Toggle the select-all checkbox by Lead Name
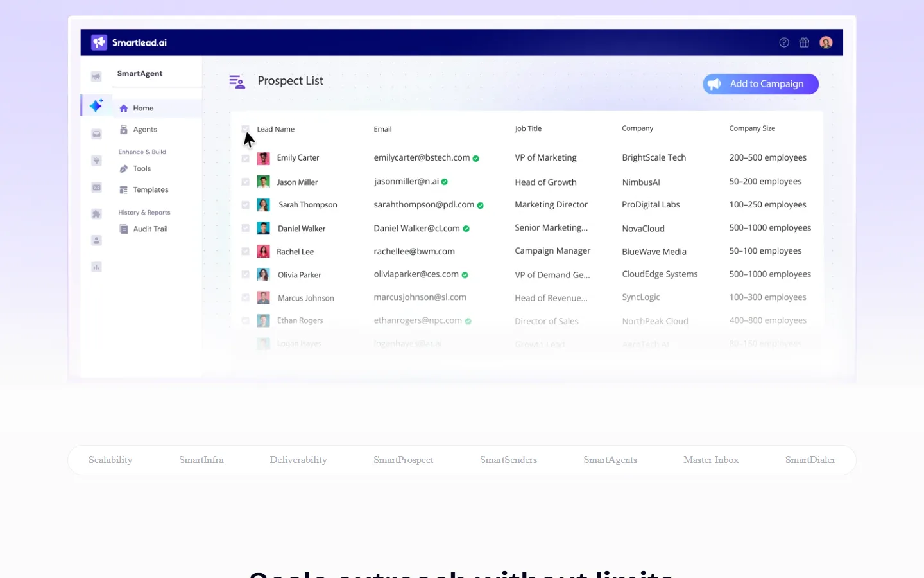924x578 pixels. coord(246,129)
